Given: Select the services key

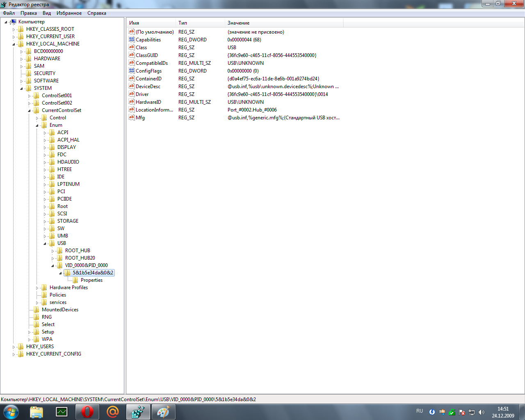Looking at the screenshot, I should (58, 302).
